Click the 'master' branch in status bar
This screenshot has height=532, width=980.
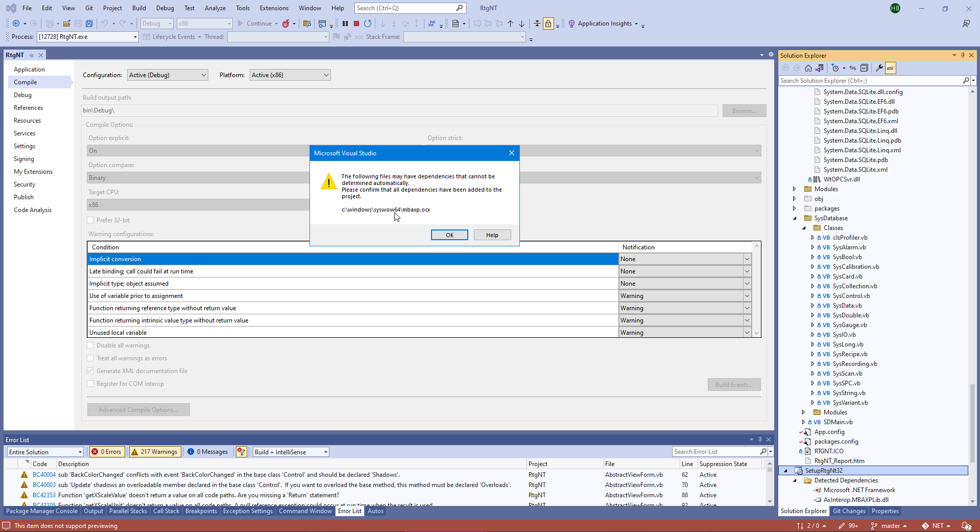pos(889,526)
